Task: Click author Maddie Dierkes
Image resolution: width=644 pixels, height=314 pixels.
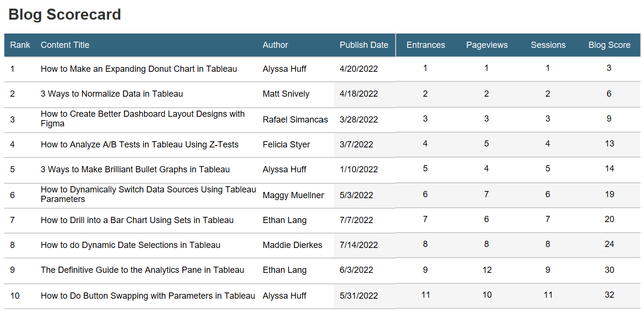Action: (x=292, y=245)
